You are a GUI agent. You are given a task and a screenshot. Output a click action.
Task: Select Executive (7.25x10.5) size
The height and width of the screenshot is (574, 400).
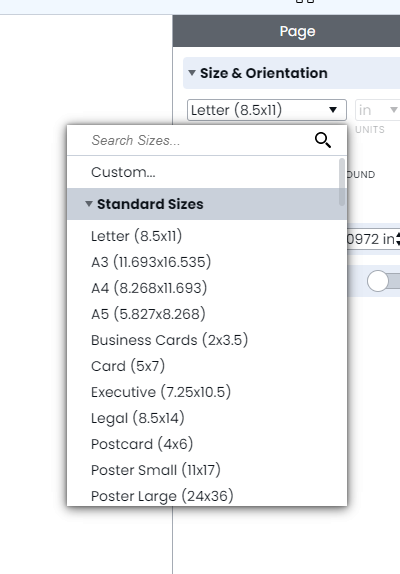[161, 392]
